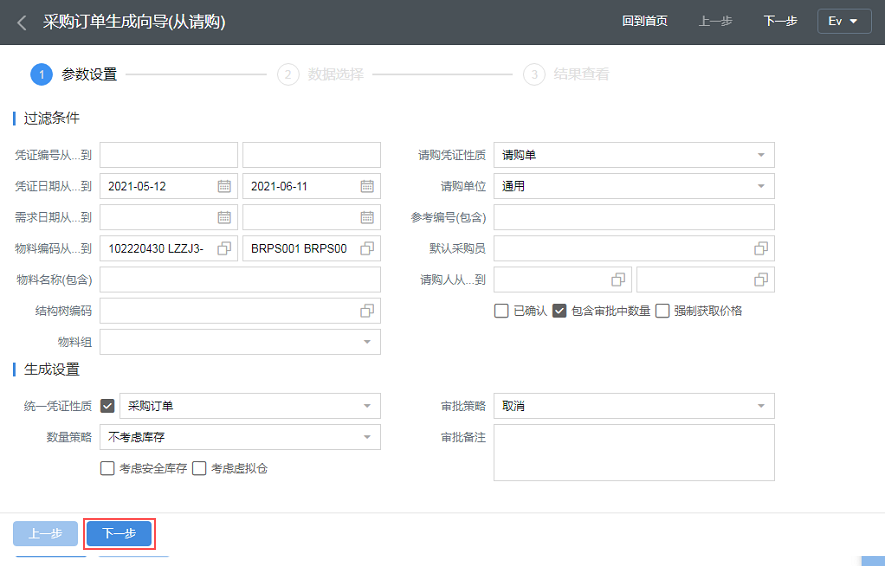Open calendar for demand start date
Viewport: 885px width, 566px height.
pyautogui.click(x=224, y=217)
